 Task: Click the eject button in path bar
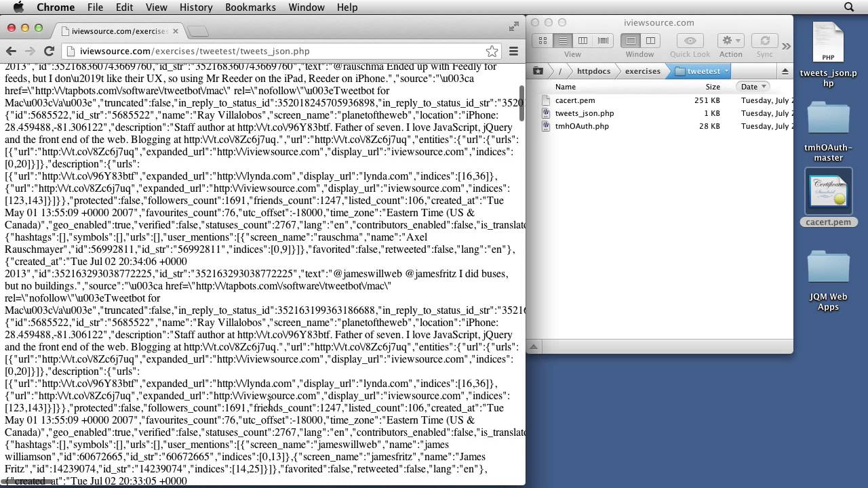click(x=785, y=71)
